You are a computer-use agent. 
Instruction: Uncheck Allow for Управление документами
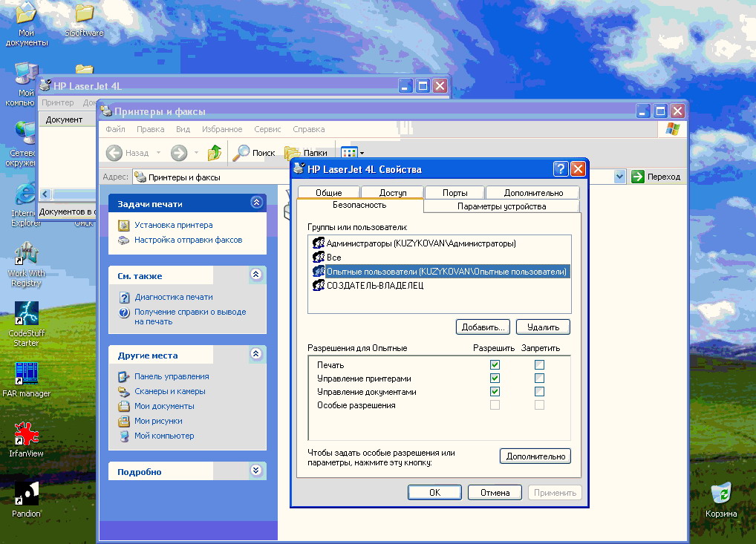tap(495, 392)
